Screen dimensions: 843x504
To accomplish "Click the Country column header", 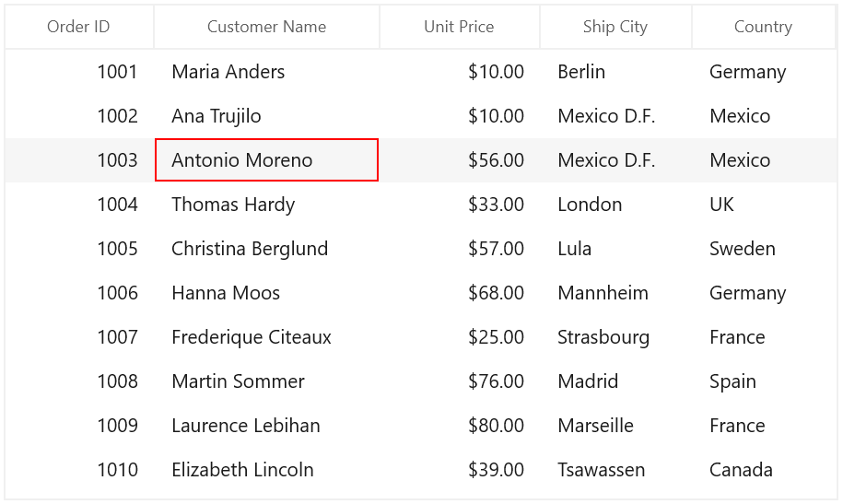I will click(x=764, y=27).
